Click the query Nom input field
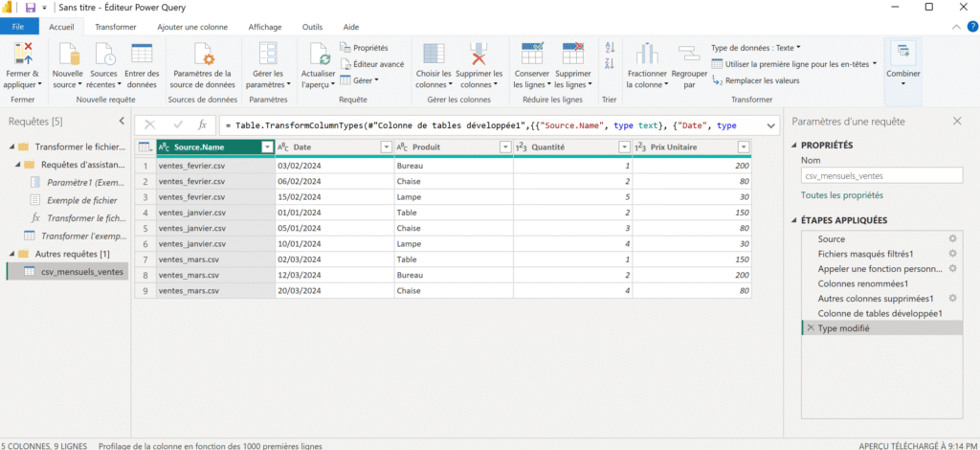This screenshot has width=980, height=450. pyautogui.click(x=881, y=175)
